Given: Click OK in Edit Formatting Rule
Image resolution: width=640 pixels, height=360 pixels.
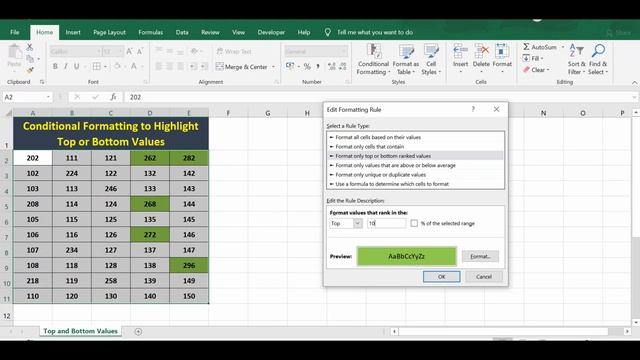Looking at the screenshot, I should [442, 276].
